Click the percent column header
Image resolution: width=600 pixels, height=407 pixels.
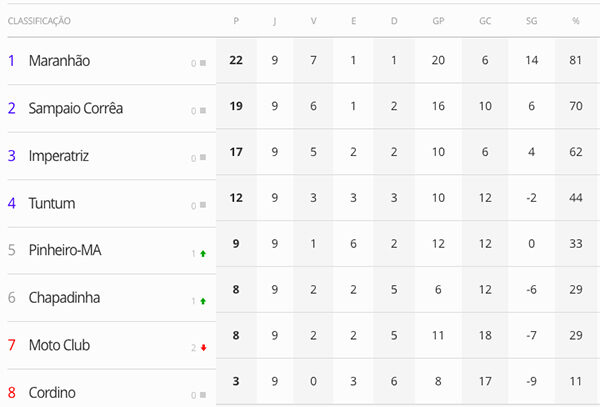pos(576,21)
